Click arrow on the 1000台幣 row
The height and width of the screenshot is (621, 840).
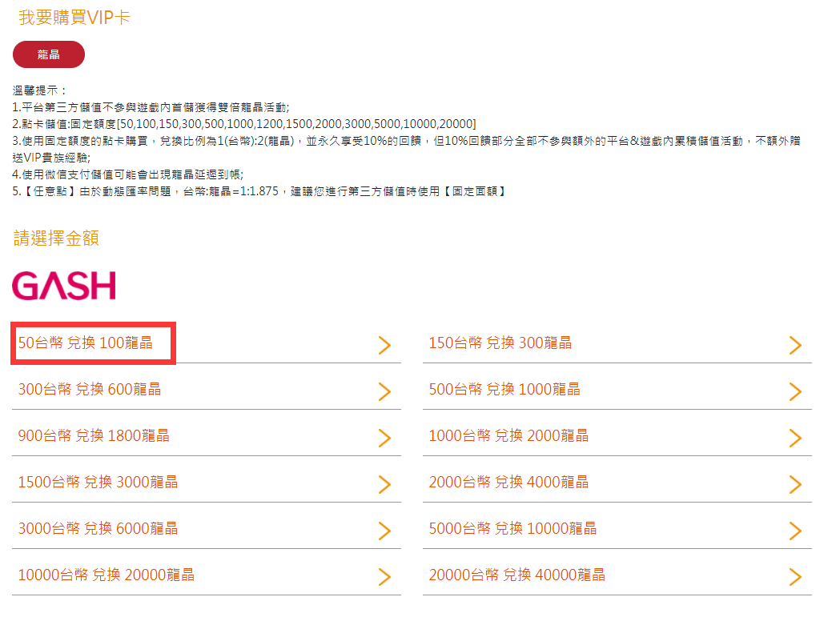click(x=794, y=438)
